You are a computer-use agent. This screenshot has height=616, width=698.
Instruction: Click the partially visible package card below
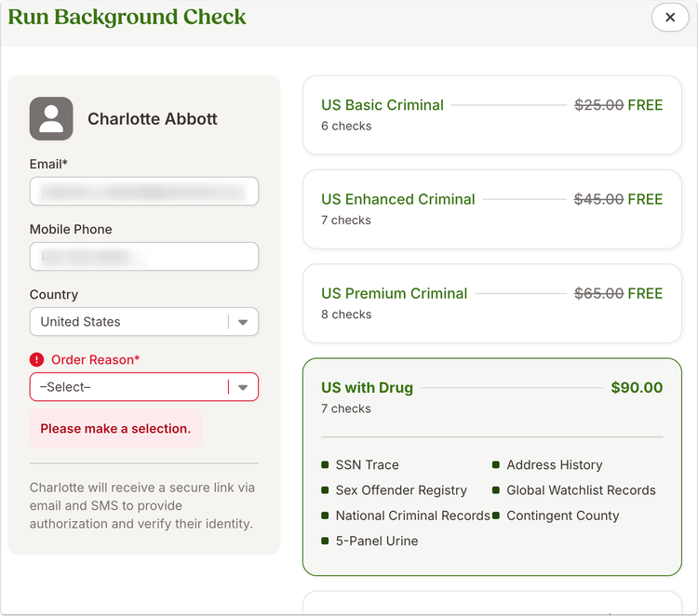(492, 603)
